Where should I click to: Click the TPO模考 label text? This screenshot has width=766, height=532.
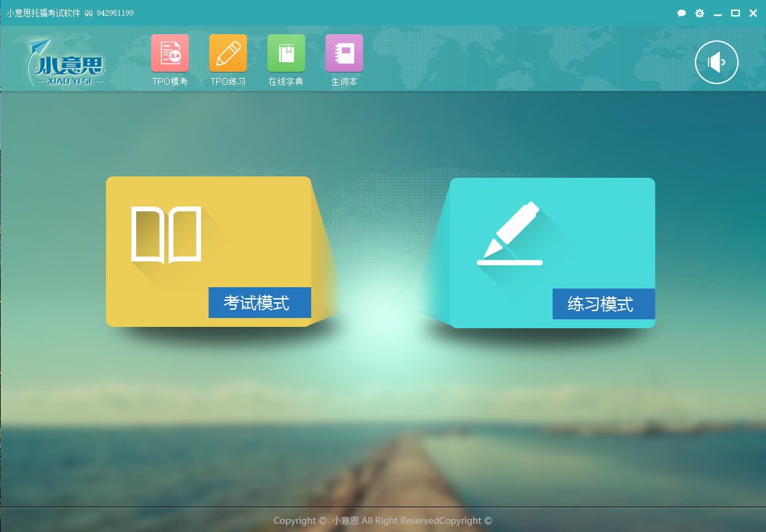170,81
